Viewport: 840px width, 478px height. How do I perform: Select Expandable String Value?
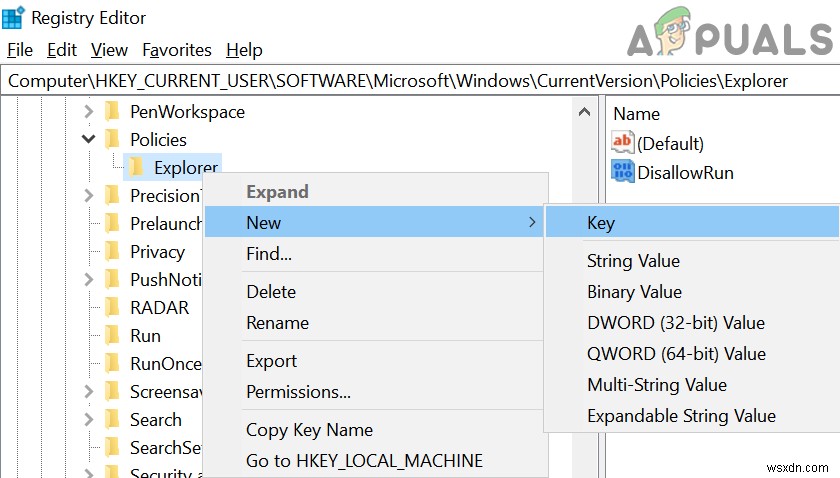click(692, 416)
